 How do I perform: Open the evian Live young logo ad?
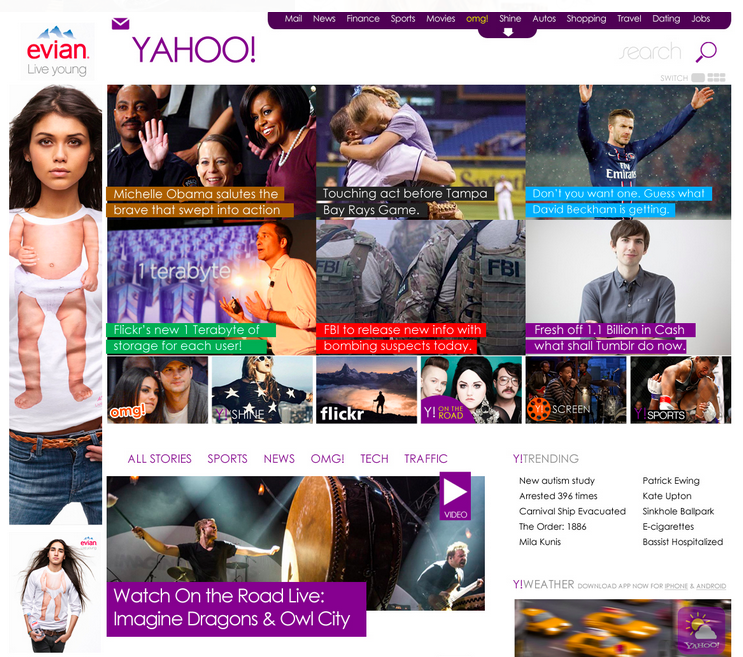tap(57, 52)
